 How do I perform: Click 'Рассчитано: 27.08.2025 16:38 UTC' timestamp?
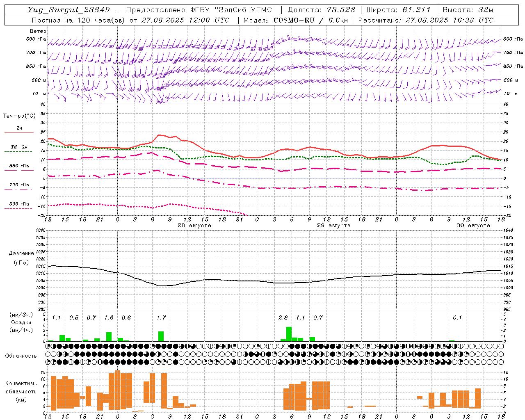pos(426,20)
